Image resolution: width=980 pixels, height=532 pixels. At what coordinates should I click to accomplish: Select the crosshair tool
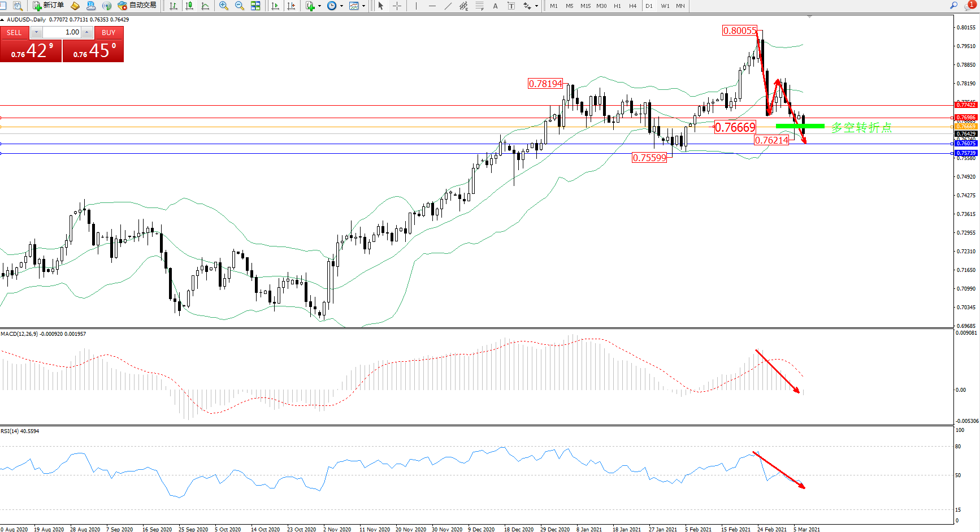pos(397,6)
